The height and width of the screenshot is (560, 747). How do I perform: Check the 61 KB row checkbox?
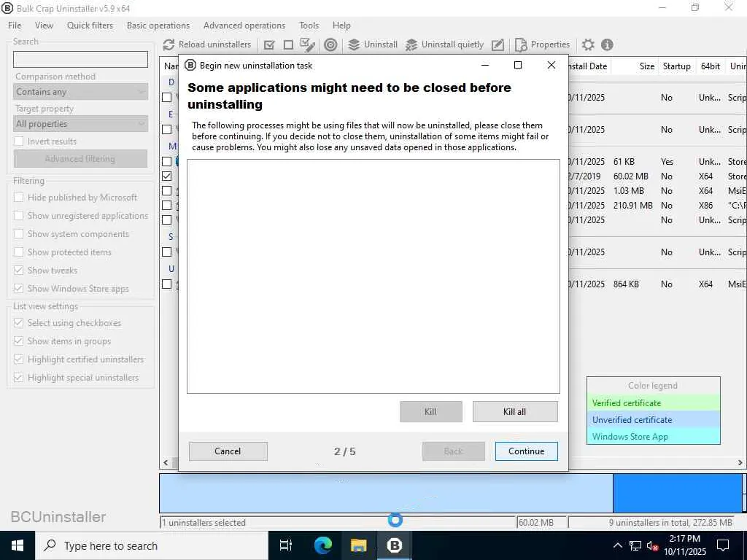[x=167, y=161]
